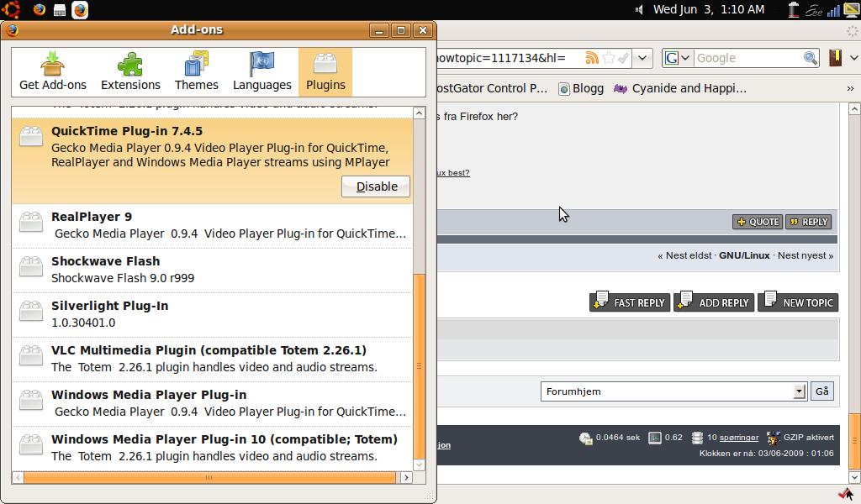Select the Shockwave Flash plugin icon

tap(31, 266)
